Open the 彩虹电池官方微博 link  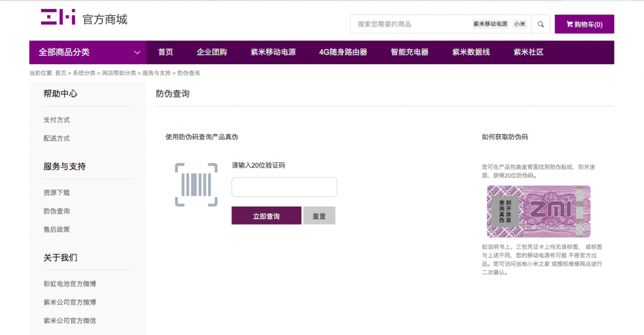pyautogui.click(x=70, y=284)
